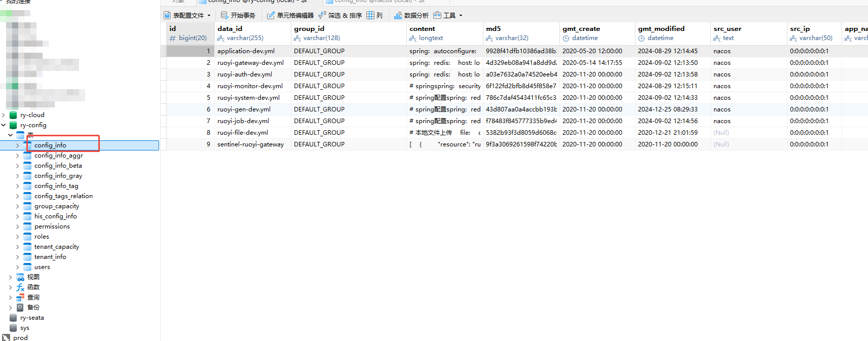The image size is (868, 341).
Task: Expand the 函数 functions node
Action: (11, 287)
